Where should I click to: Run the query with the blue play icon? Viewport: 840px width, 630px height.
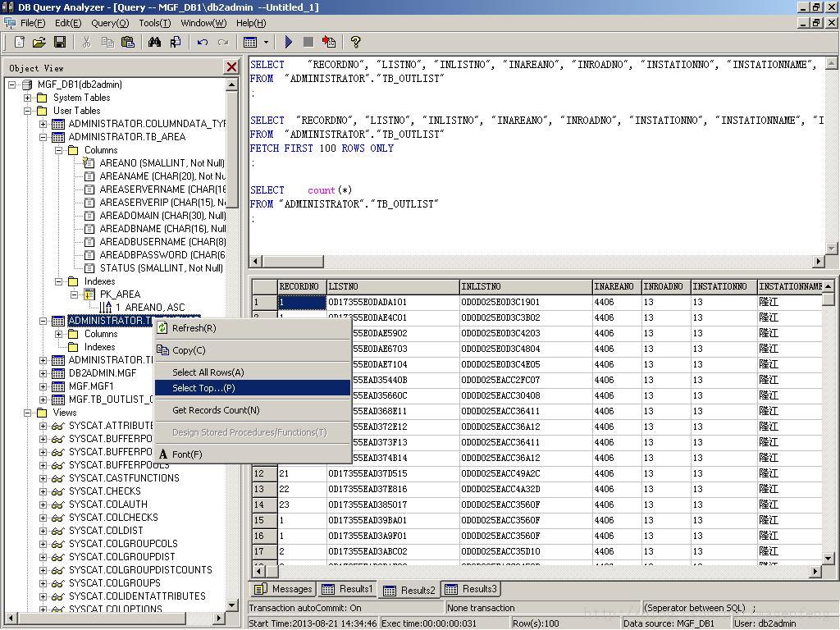point(288,42)
